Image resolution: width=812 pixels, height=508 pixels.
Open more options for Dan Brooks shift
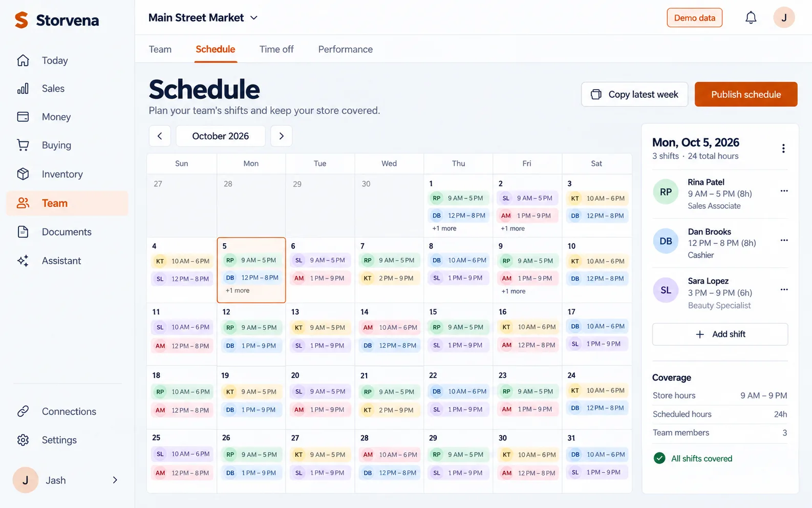tap(784, 240)
